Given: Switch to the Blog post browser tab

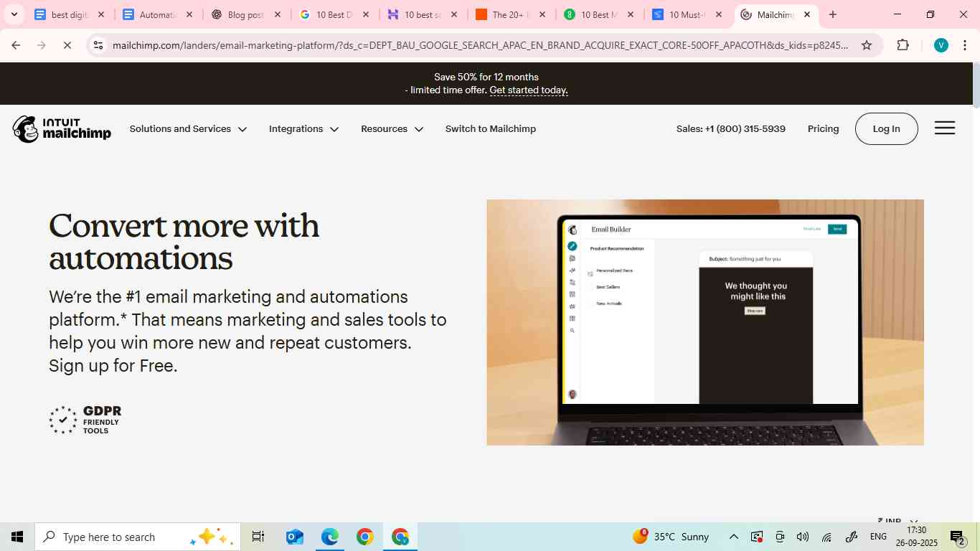Looking at the screenshot, I should [x=244, y=14].
